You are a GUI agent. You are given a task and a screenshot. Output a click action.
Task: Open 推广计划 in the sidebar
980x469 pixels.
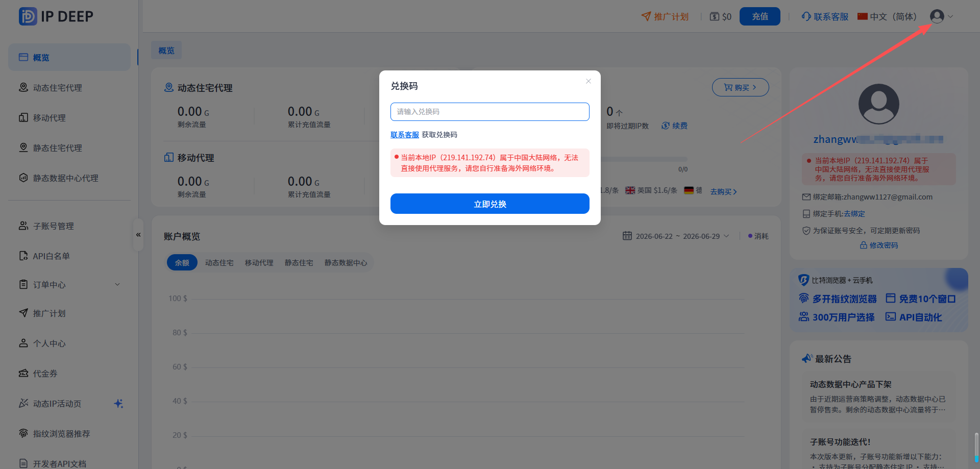coord(69,313)
